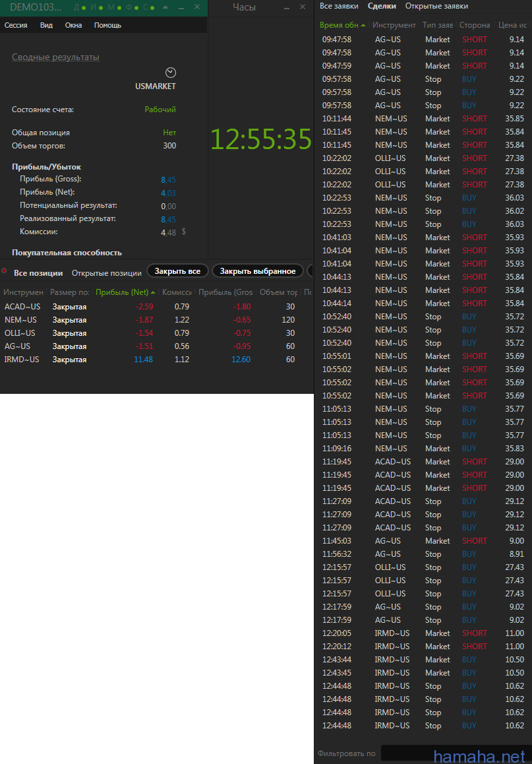
Task: Switch to the Открытые заявки tab
Action: pyautogui.click(x=436, y=7)
